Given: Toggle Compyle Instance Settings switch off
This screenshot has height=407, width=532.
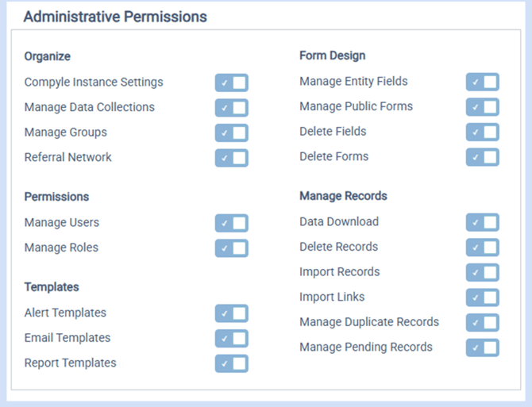Looking at the screenshot, I should [231, 83].
